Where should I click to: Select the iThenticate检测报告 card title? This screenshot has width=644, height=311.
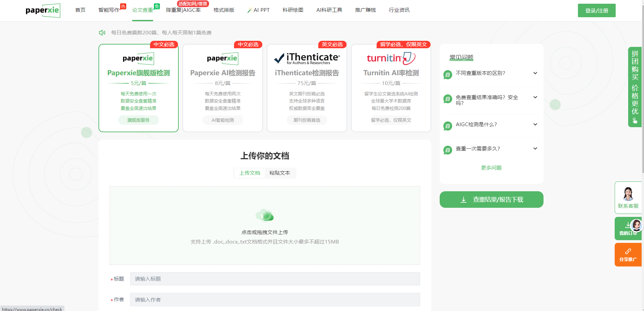tap(307, 73)
